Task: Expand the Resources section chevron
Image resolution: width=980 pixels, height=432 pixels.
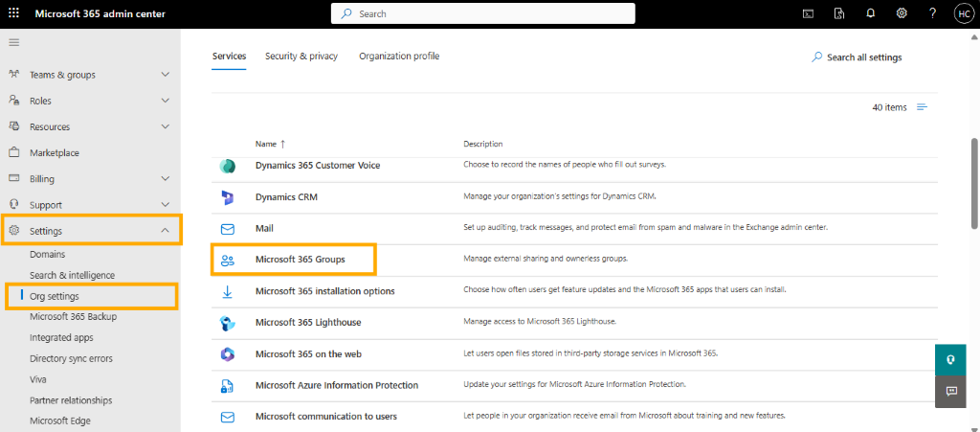Action: tap(165, 126)
